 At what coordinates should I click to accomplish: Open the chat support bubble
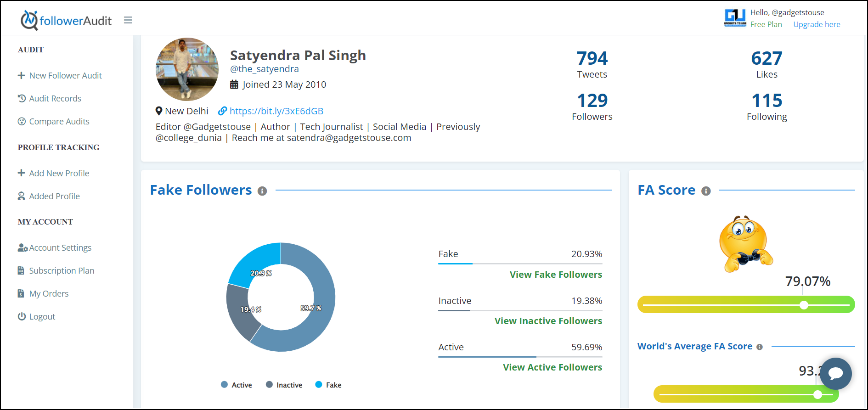[836, 373]
